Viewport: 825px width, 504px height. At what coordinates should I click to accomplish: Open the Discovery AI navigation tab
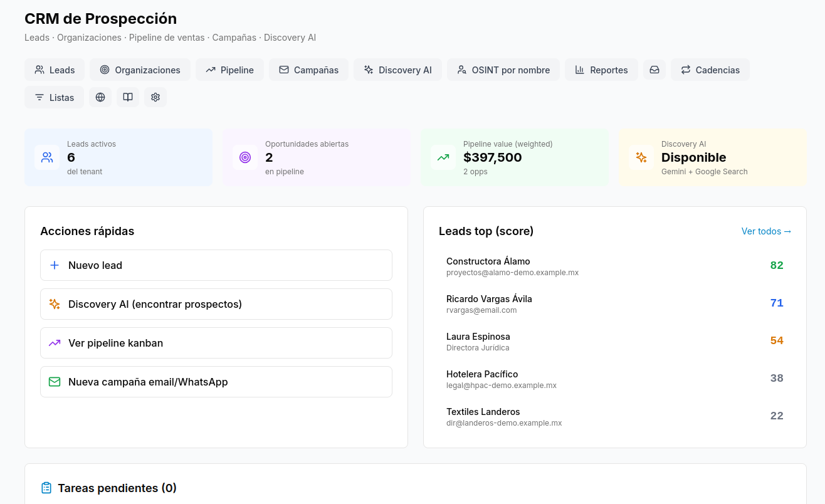pos(397,70)
